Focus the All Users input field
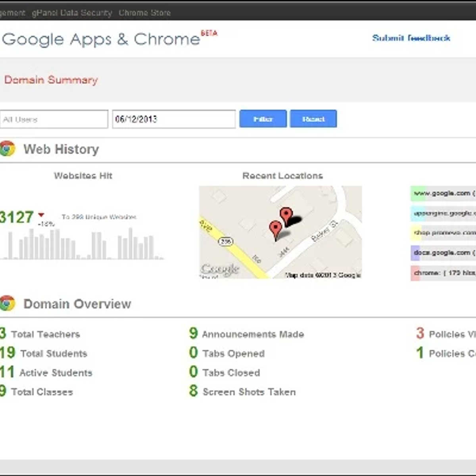Screen dimensions: 476x476 click(x=54, y=119)
